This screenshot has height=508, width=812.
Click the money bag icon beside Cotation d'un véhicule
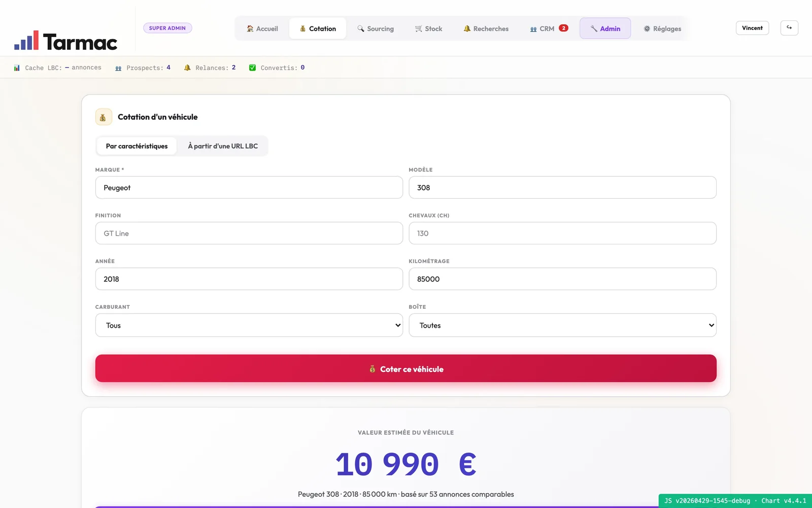point(104,117)
